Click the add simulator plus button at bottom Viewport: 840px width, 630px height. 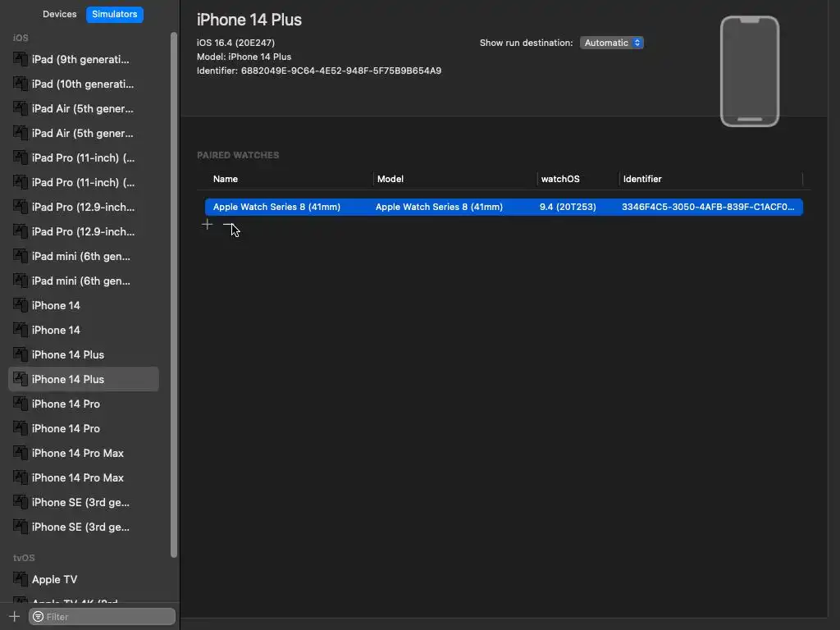coord(15,617)
